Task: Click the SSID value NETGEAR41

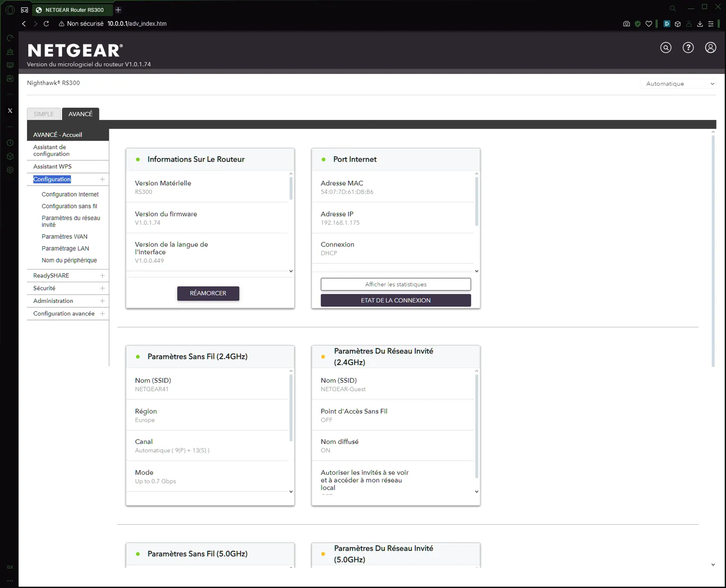Action: pos(151,390)
